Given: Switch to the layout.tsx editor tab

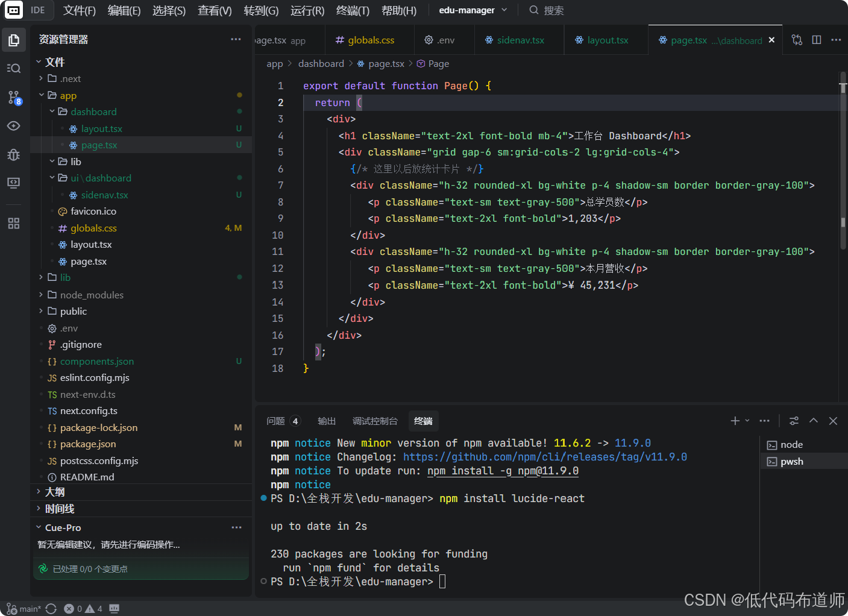Looking at the screenshot, I should click(x=606, y=40).
